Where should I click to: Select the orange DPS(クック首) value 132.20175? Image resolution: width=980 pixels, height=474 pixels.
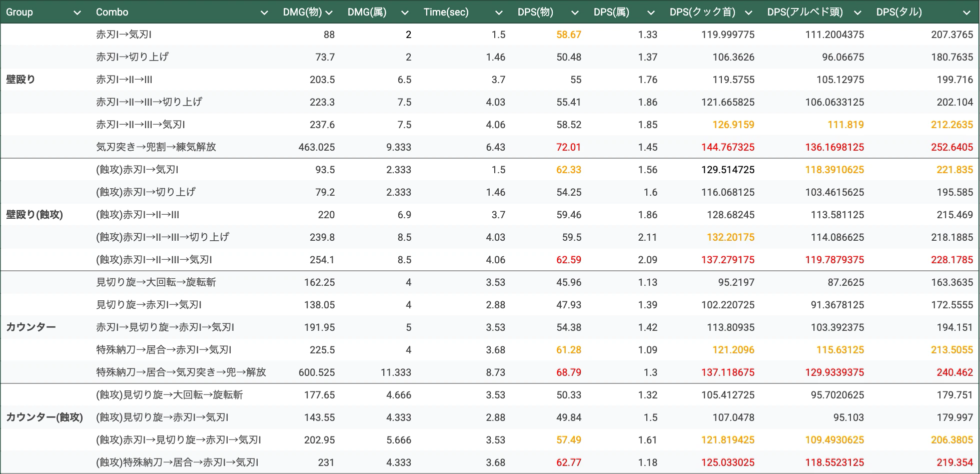tap(730, 237)
